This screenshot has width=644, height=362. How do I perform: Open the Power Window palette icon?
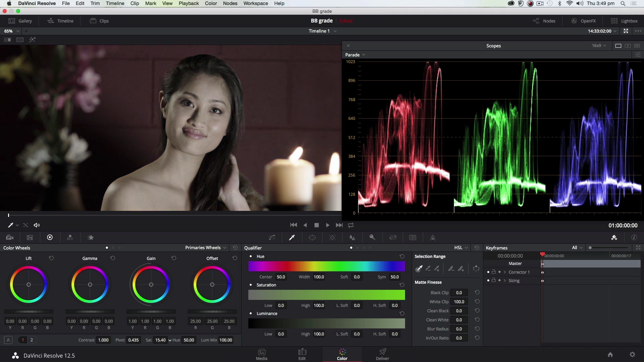(x=312, y=237)
